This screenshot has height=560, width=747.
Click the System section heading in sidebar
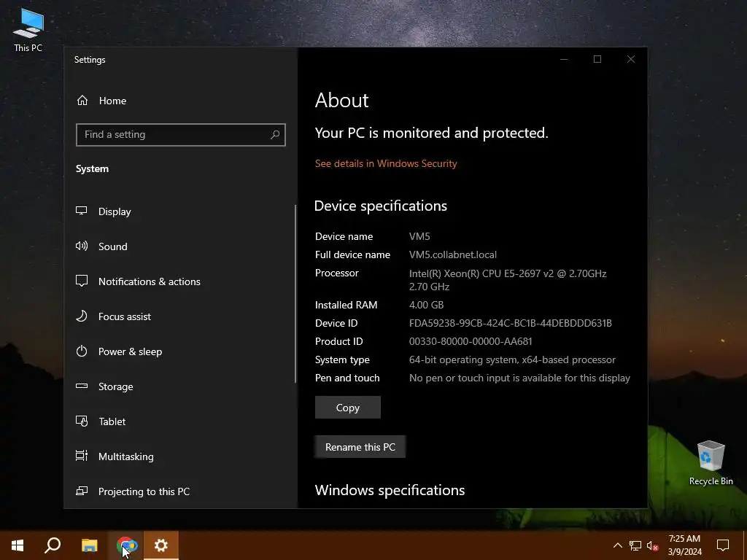pyautogui.click(x=92, y=168)
